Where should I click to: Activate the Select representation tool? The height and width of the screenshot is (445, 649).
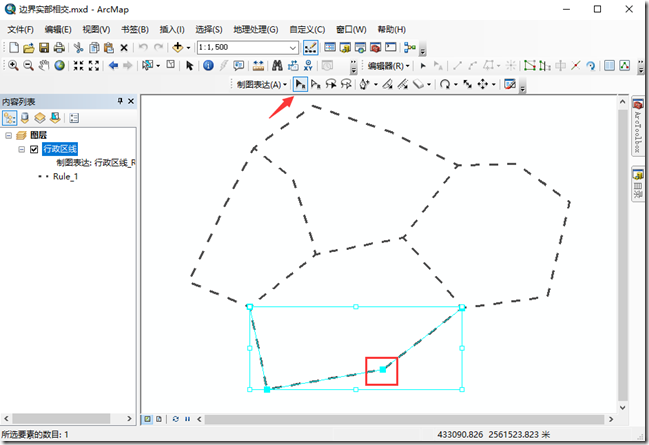point(300,84)
